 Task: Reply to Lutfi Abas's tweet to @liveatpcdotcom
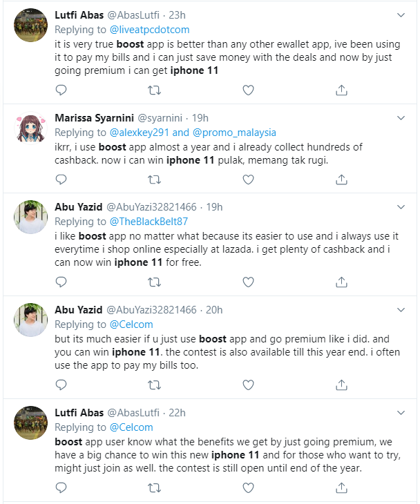pyautogui.click(x=61, y=90)
